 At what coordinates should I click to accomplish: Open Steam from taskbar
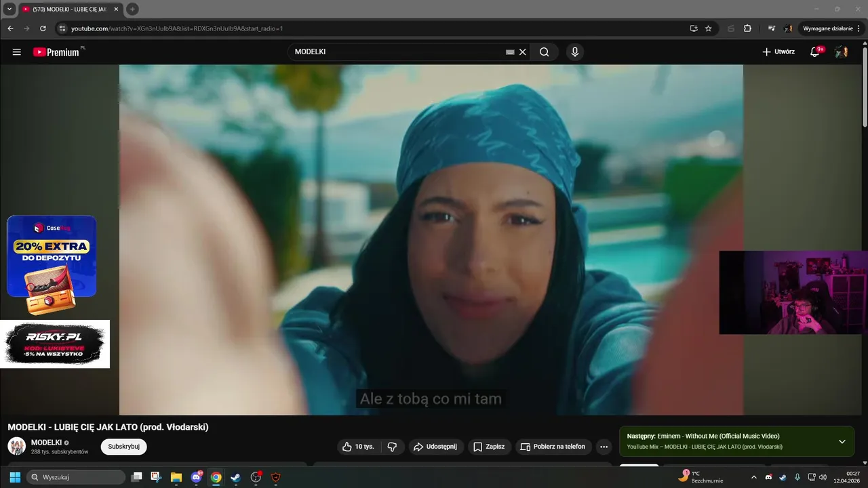click(x=235, y=477)
